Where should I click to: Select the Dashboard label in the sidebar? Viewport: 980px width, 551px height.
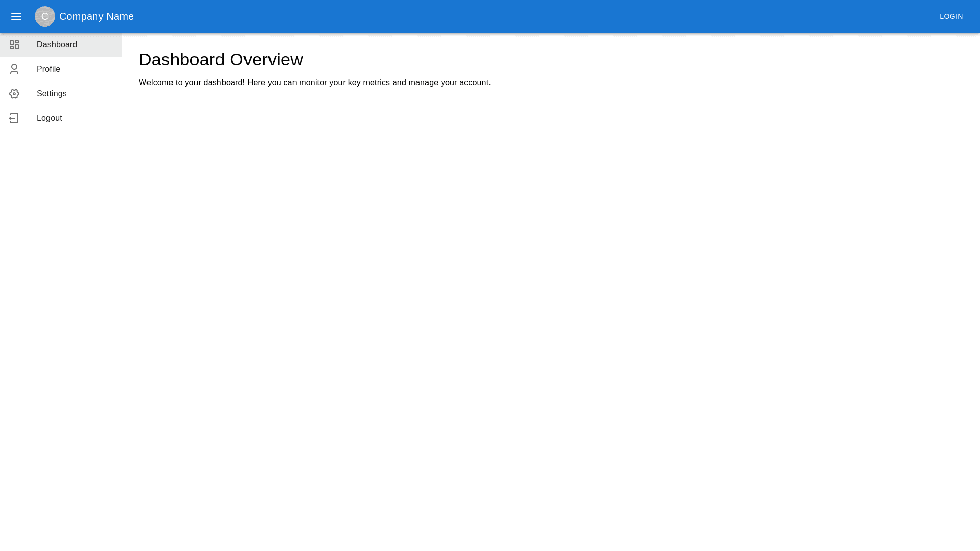point(57,45)
